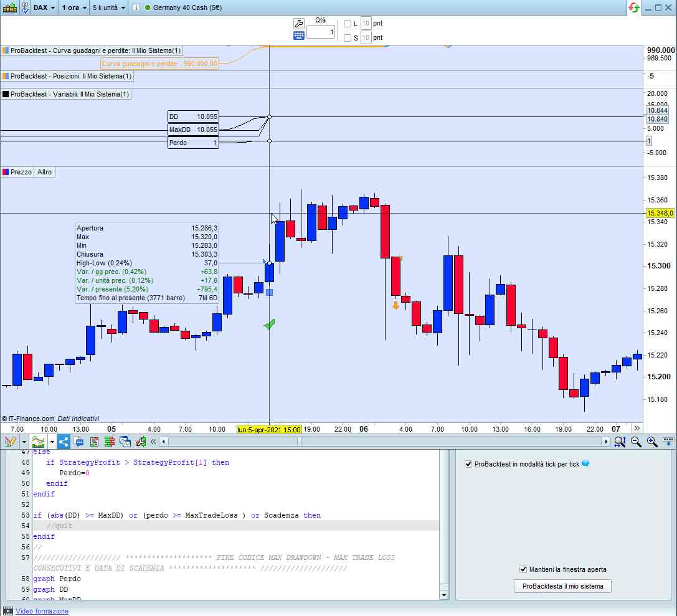The image size is (677, 616).
Task: Click the instrument info 'i' icon
Action: point(136,7)
